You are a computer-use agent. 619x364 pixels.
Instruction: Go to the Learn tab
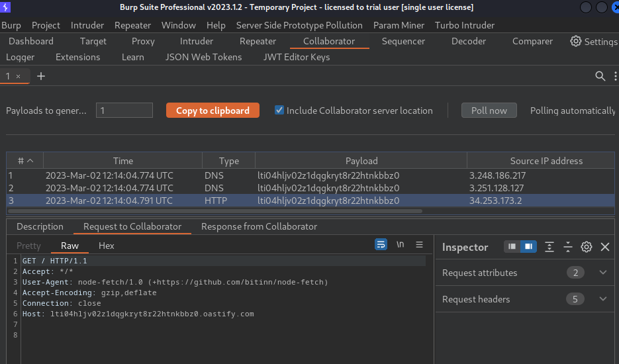(132, 57)
